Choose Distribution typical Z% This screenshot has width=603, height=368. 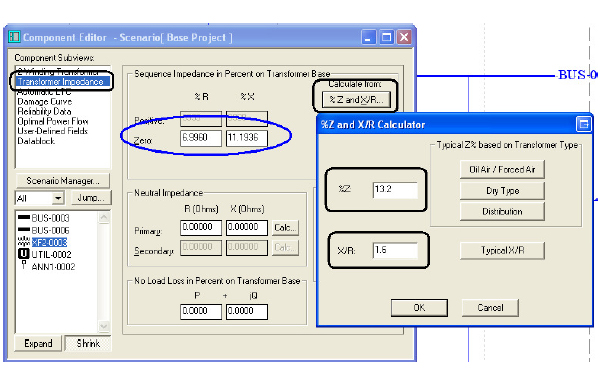click(x=502, y=211)
